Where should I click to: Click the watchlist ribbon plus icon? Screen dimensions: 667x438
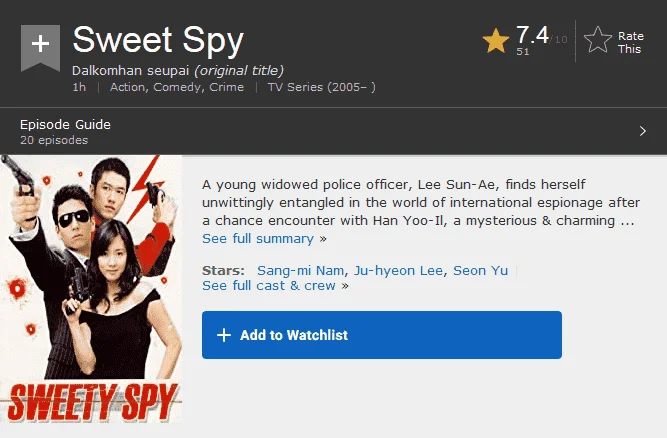pos(40,47)
